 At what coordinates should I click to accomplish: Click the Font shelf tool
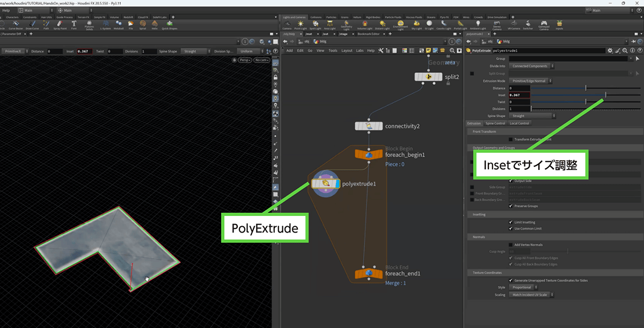click(74, 25)
